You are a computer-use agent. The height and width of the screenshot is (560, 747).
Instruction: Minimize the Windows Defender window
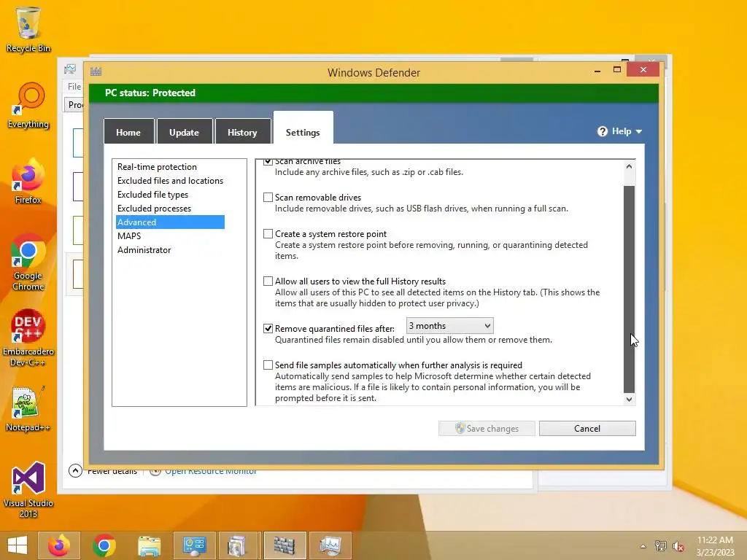(597, 71)
